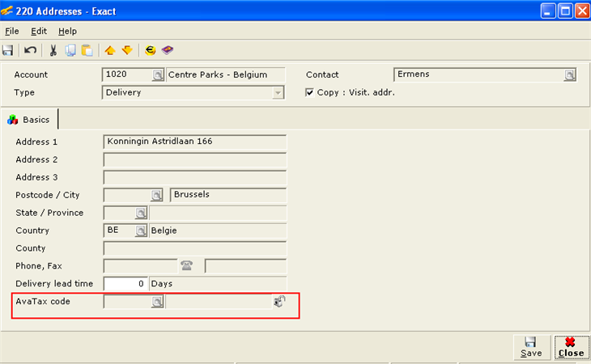The image size is (591, 364).
Task: Go to previous record with up arrow
Action: (x=110, y=50)
